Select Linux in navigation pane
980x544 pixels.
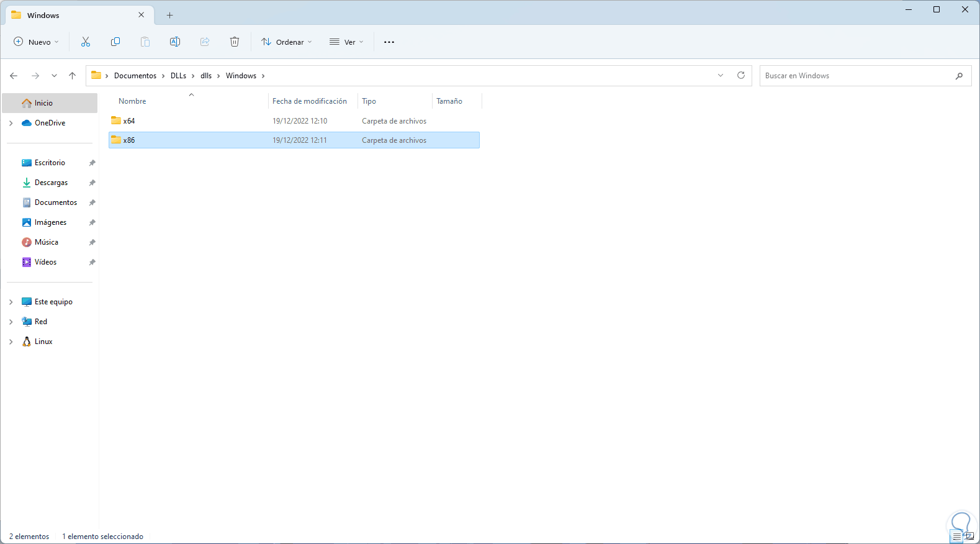tap(43, 342)
